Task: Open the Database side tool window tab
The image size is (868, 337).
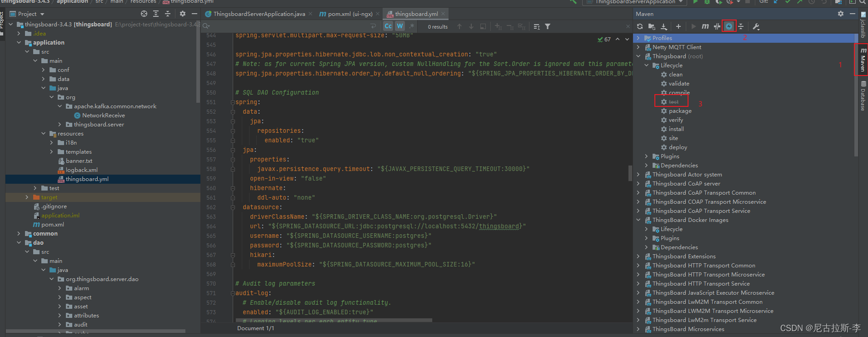Action: click(863, 96)
